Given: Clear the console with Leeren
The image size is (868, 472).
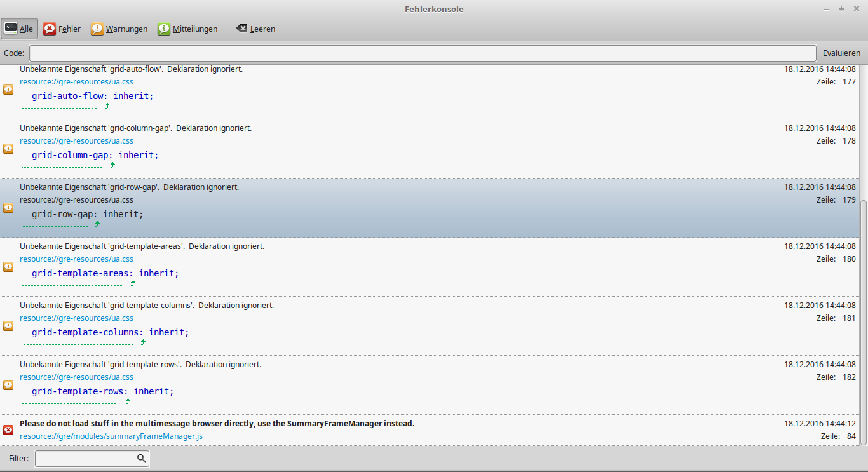Looking at the screenshot, I should 255,29.
